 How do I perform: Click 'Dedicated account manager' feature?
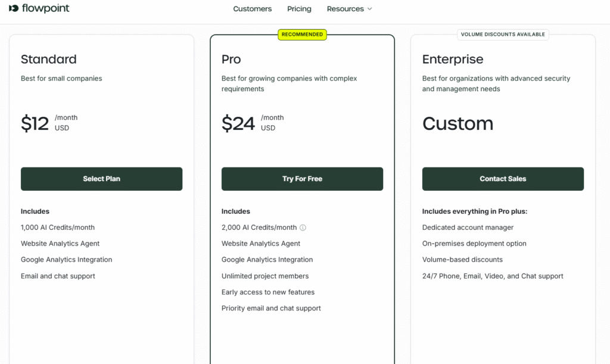tap(468, 228)
